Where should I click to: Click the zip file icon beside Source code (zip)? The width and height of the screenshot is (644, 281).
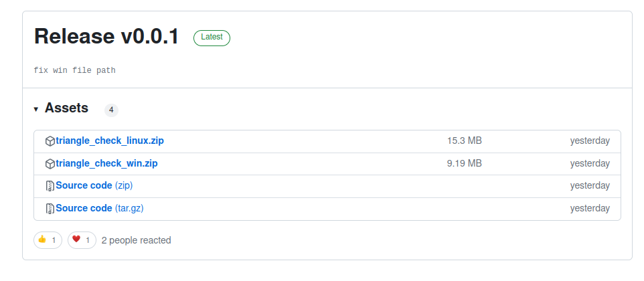50,186
